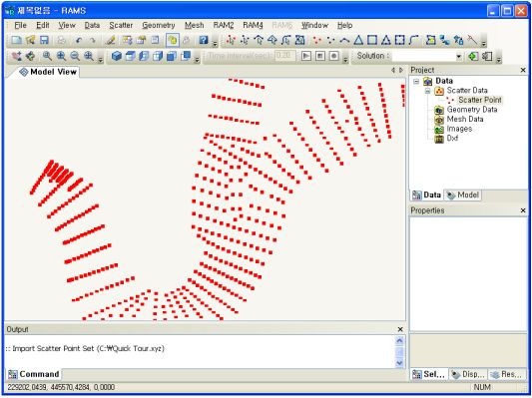532x398 pixels.
Task: Open the Command tab in Output panel
Action: click(34, 374)
